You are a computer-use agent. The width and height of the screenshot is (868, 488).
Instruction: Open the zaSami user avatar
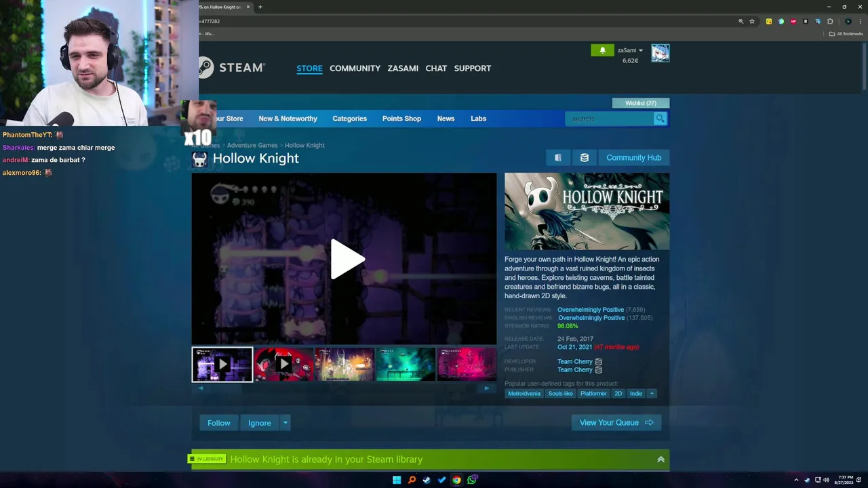point(660,53)
